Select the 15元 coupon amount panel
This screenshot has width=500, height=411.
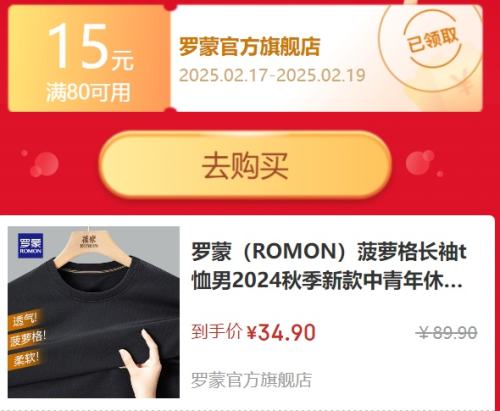coord(89,58)
